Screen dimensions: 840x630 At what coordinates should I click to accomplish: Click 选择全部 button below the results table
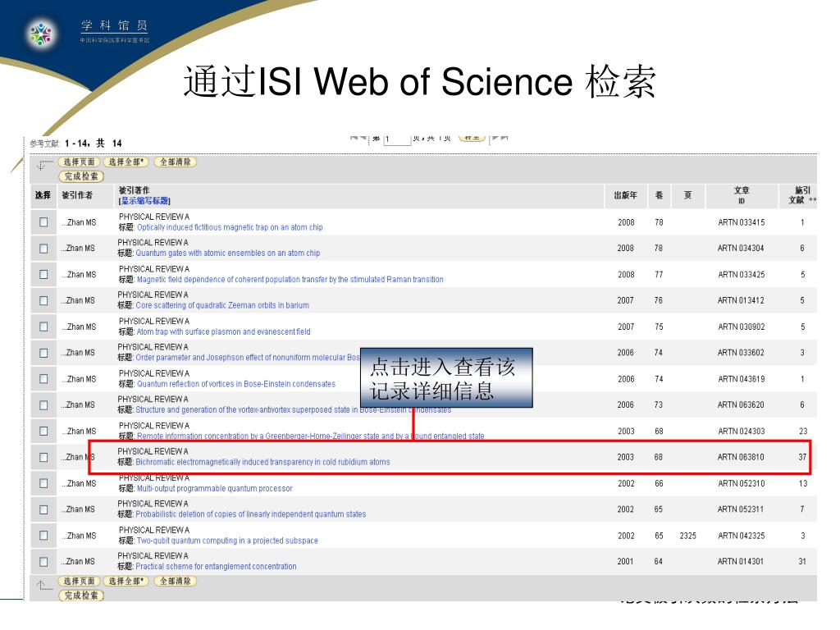[126, 582]
